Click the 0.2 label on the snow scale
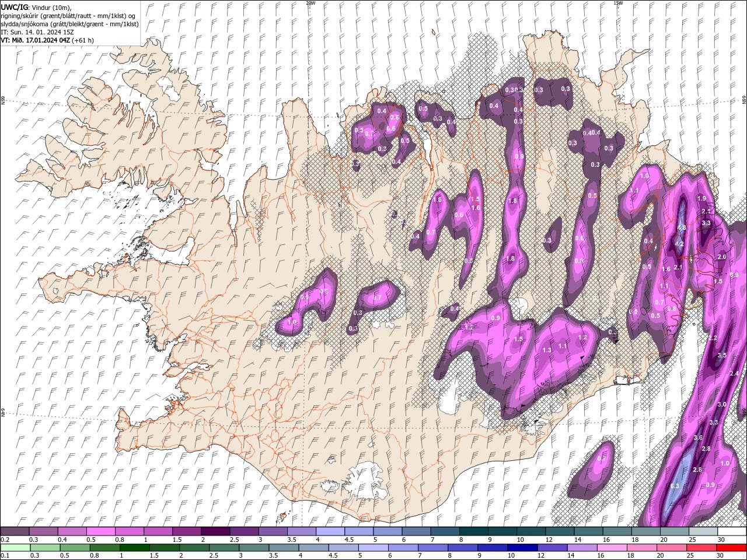 [x=4, y=540]
